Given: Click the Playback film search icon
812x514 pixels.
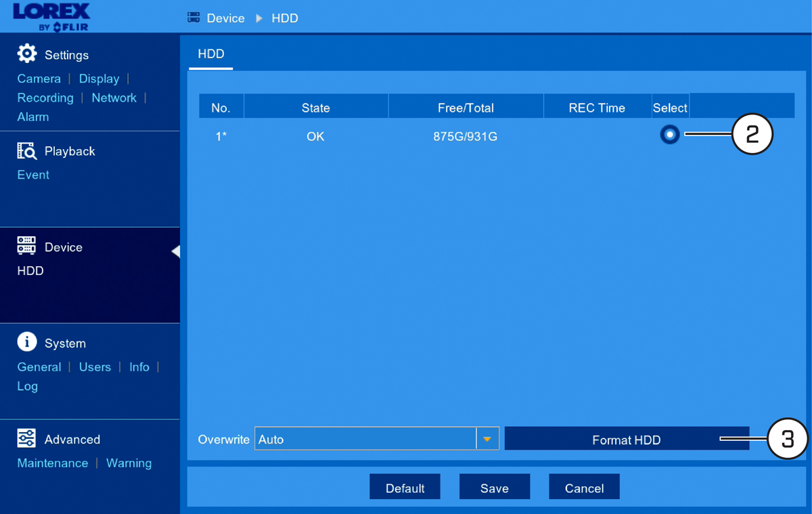Looking at the screenshot, I should pos(26,150).
